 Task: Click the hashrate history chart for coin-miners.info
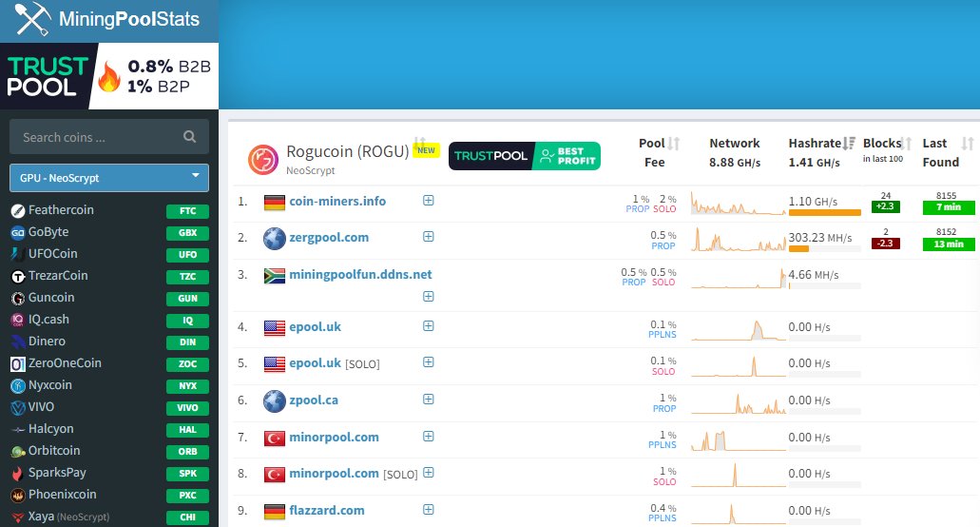pyautogui.click(x=739, y=204)
